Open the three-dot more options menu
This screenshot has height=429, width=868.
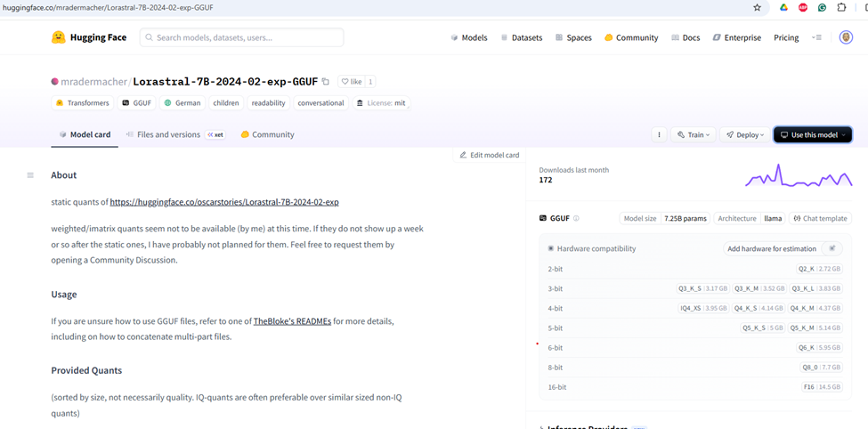click(659, 135)
